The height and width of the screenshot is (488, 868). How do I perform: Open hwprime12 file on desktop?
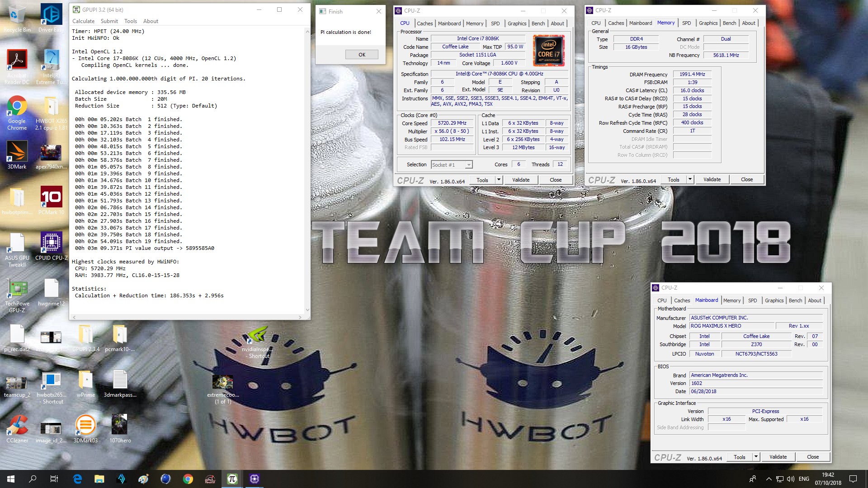click(51, 292)
